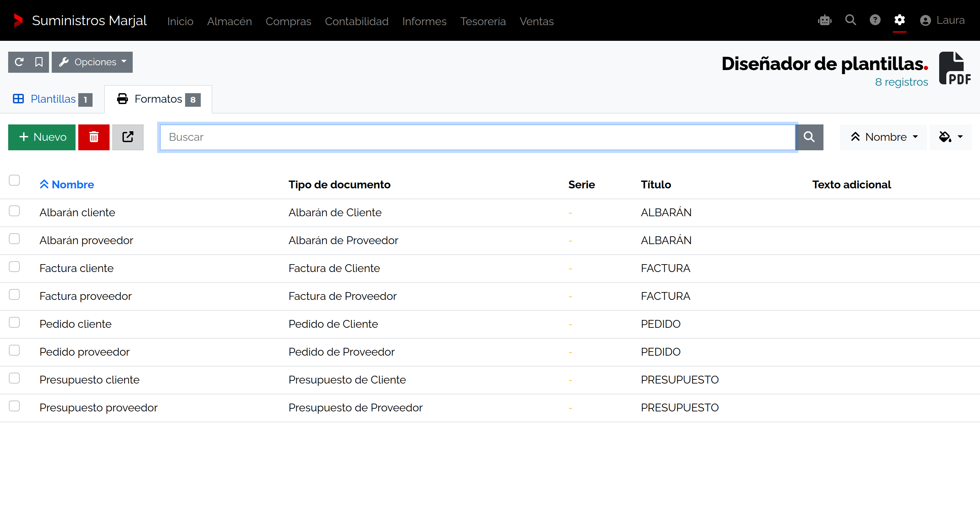
Task: Open the external link arrow button
Action: coord(128,137)
